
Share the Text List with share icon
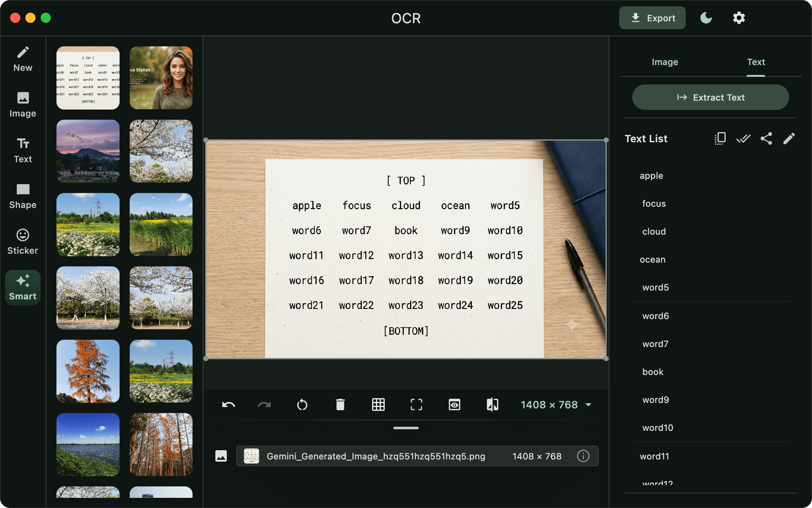[766, 138]
